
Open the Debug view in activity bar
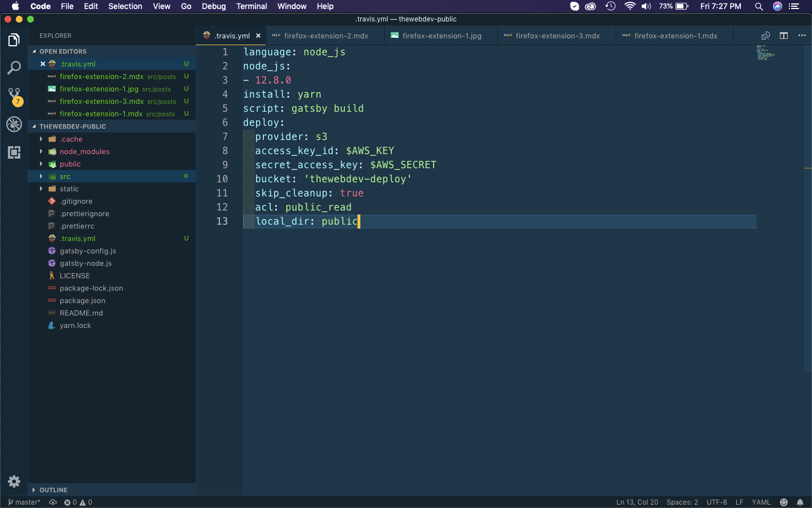14,124
